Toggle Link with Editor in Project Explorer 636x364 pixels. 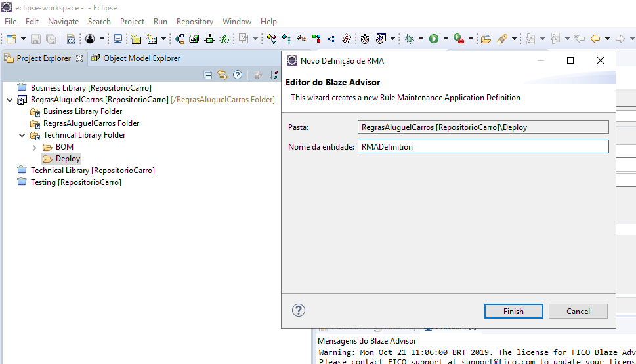223,75
